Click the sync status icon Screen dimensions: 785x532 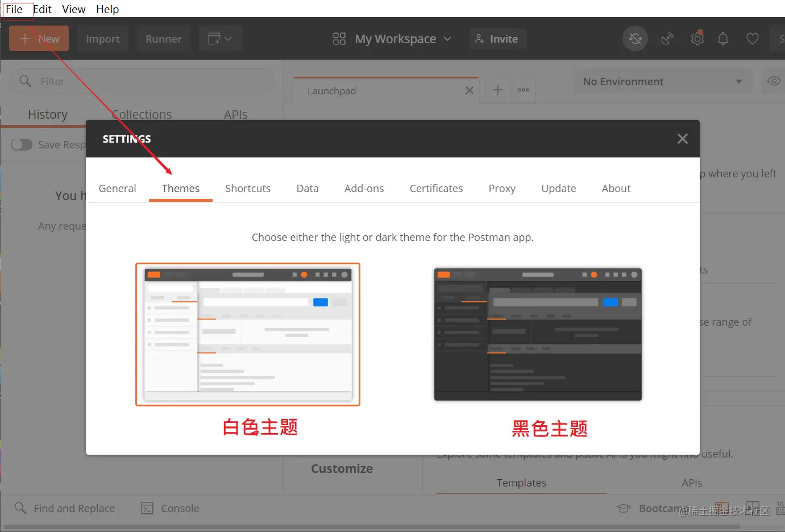(x=636, y=39)
